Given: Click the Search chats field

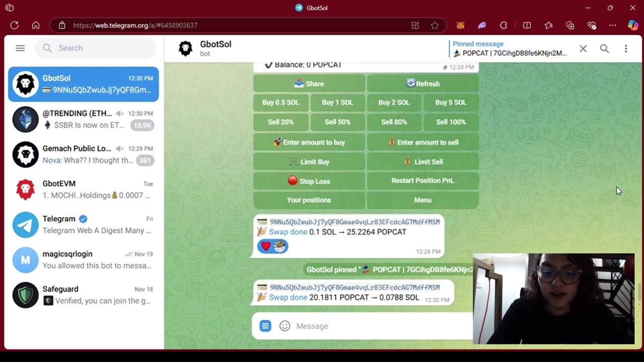Looking at the screenshot, I should point(96,48).
